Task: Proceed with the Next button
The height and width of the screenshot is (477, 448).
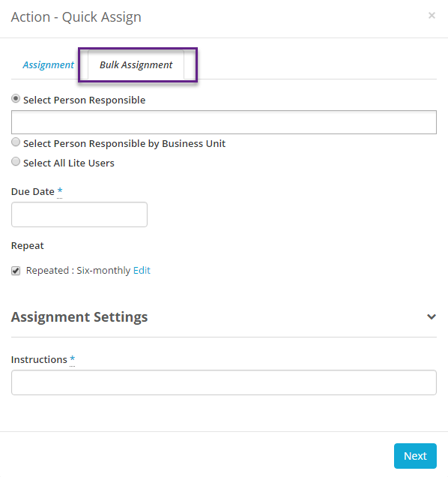Action: pos(415,456)
